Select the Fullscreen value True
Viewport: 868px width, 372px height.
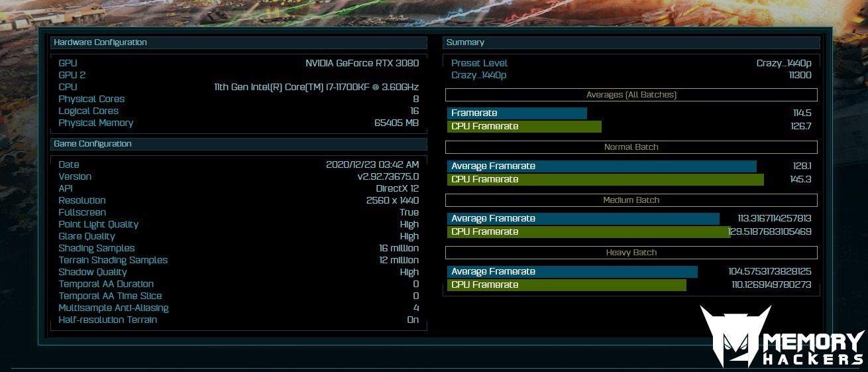409,213
